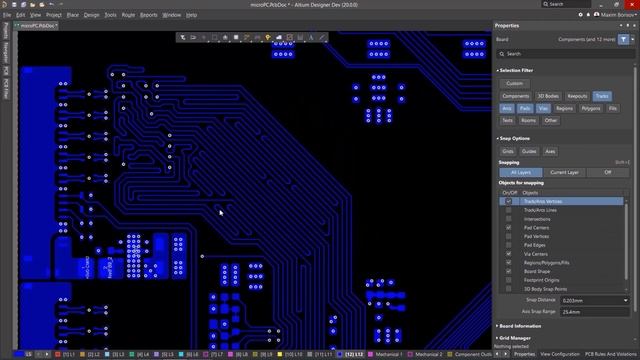
Task: Click the Place Component square icon in Active Bar
Action: point(236,38)
